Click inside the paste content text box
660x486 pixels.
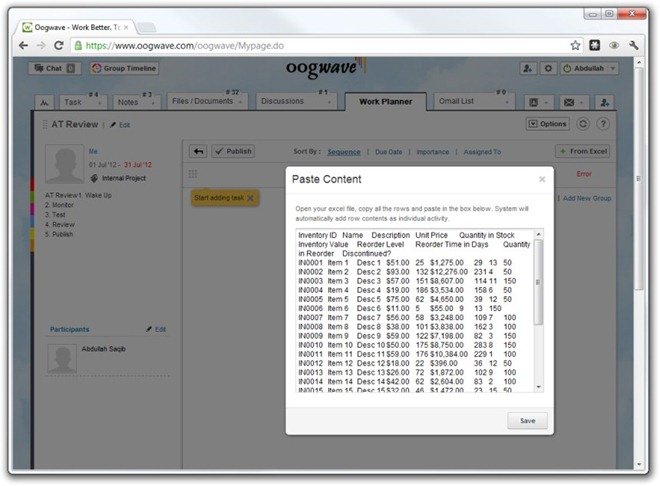tap(415, 311)
